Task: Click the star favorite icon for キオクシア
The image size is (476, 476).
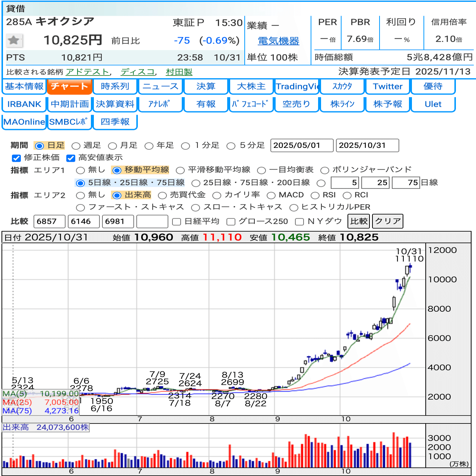Action: point(14,40)
